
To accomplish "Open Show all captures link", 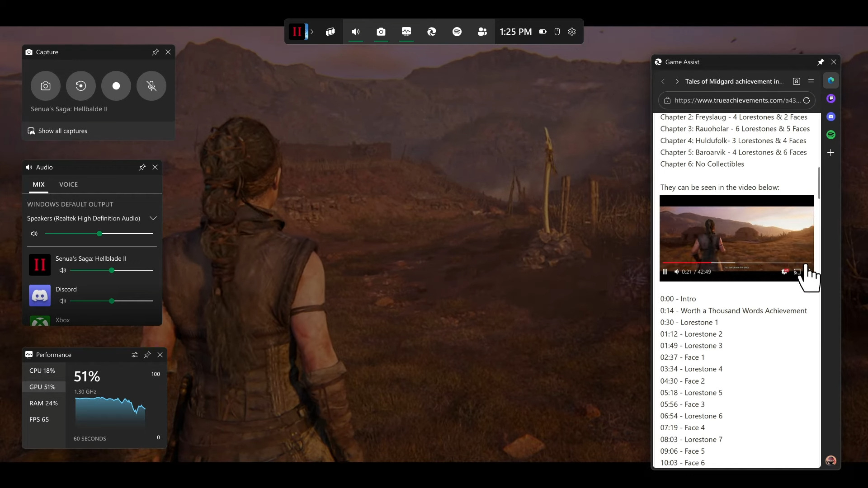I will tap(62, 131).
